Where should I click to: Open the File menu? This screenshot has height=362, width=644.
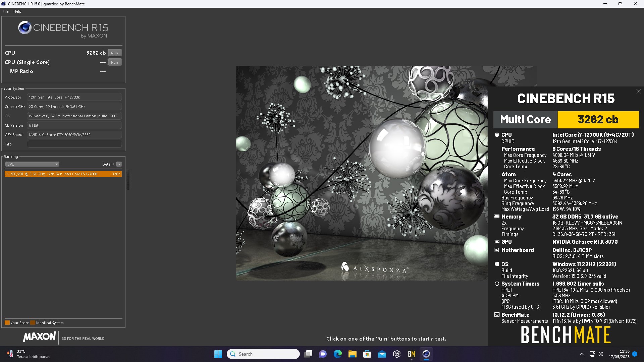(x=5, y=11)
